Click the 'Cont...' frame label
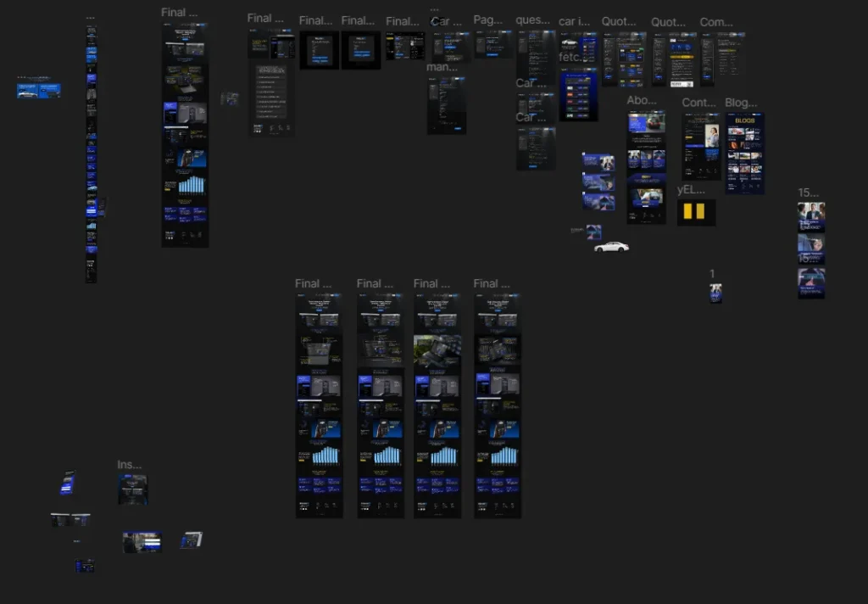This screenshot has width=868, height=604. pos(698,103)
